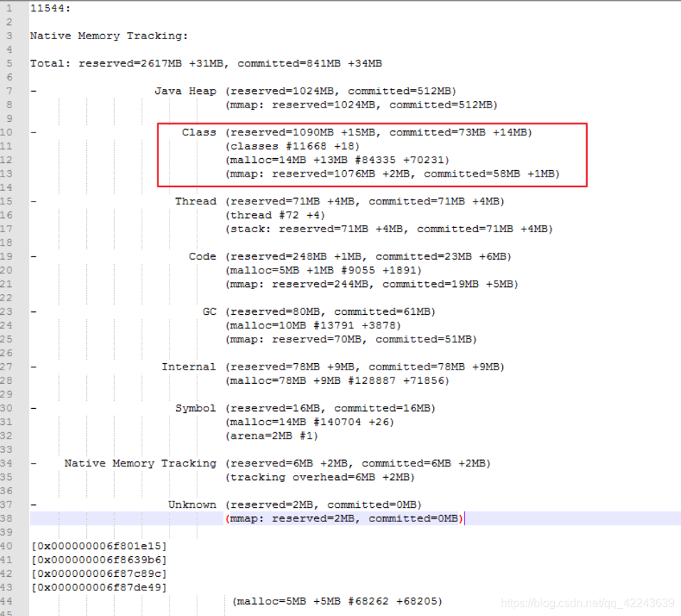Viewport: 681px width, 616px height.
Task: Click '(reserved=248MB +1MB, committed=23MB +6MB)' text
Action: [x=368, y=256]
